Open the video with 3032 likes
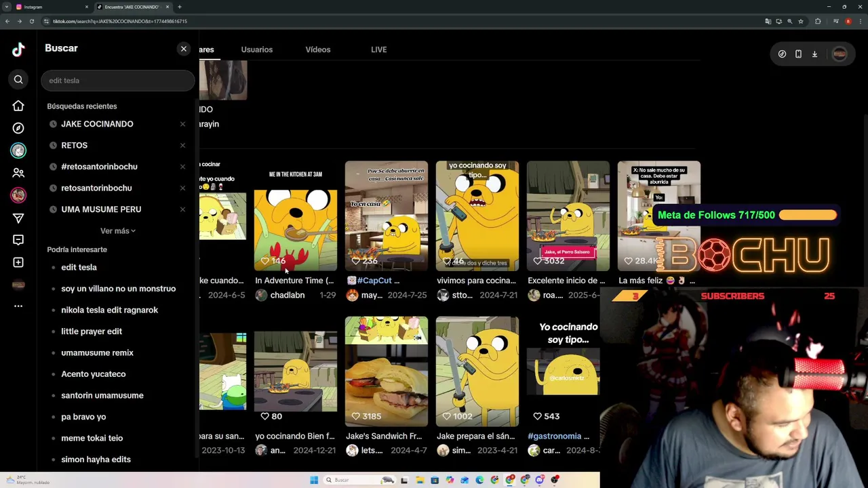Viewport: 868px width, 488px height. (568, 216)
